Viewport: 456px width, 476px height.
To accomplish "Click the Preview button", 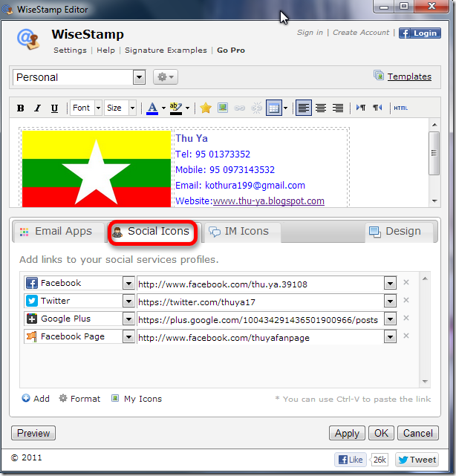I will [33, 433].
